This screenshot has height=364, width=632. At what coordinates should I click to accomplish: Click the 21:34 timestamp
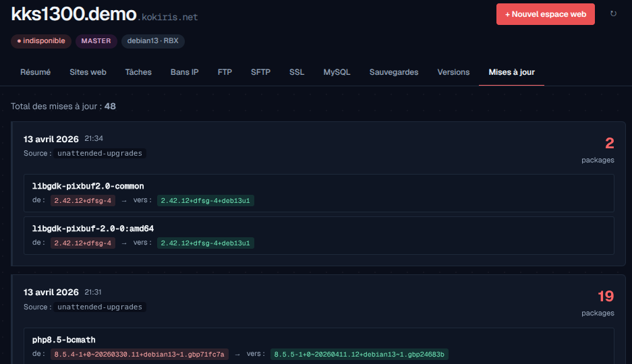click(94, 138)
